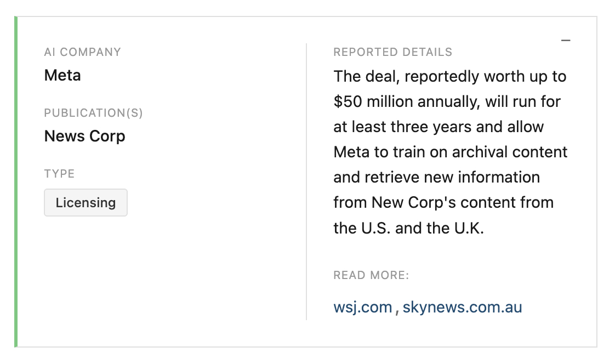Click "The deal, reportedly worth up to" line
Screen dimensions: 615x364
pyautogui.click(x=449, y=76)
